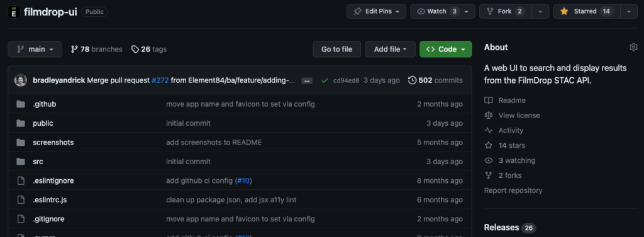
Task: Click the Fork button
Action: tap(506, 11)
